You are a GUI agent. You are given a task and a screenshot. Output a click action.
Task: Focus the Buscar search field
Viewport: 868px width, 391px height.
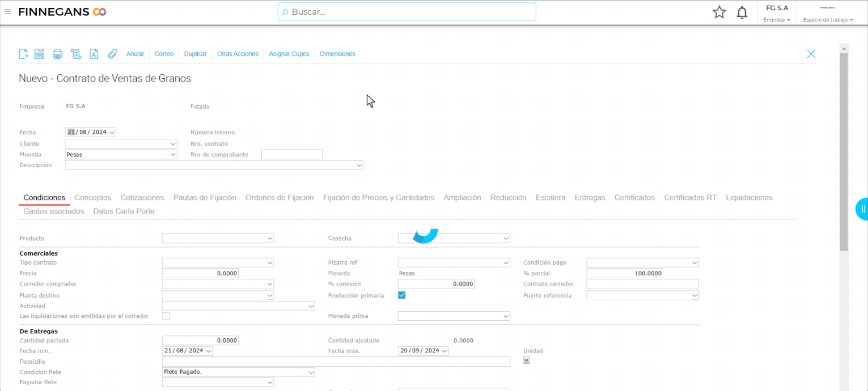tap(407, 12)
